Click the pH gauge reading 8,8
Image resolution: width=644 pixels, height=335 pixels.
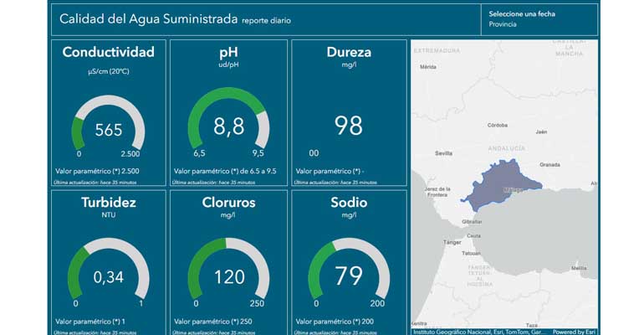click(x=228, y=126)
